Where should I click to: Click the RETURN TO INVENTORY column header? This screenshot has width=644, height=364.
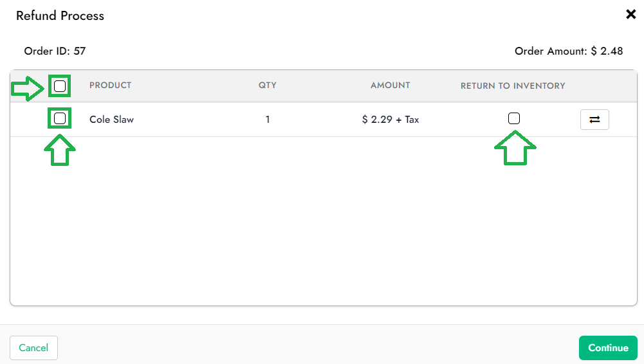[x=513, y=86]
